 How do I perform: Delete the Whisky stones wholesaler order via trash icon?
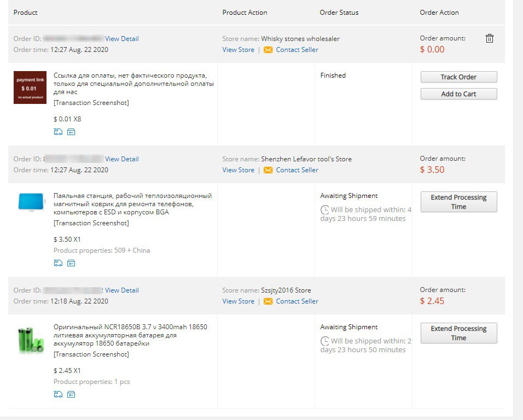tap(489, 38)
